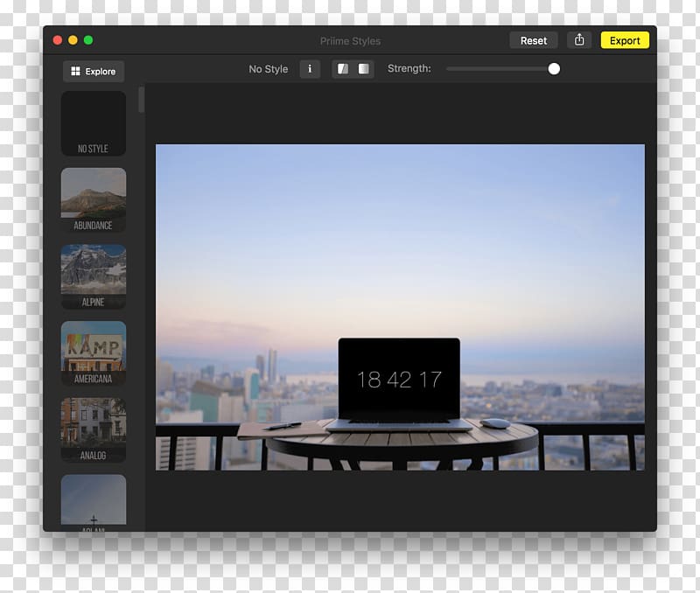Toggle the full before/after view icon
Image resolution: width=700 pixels, height=593 pixels.
tap(364, 69)
